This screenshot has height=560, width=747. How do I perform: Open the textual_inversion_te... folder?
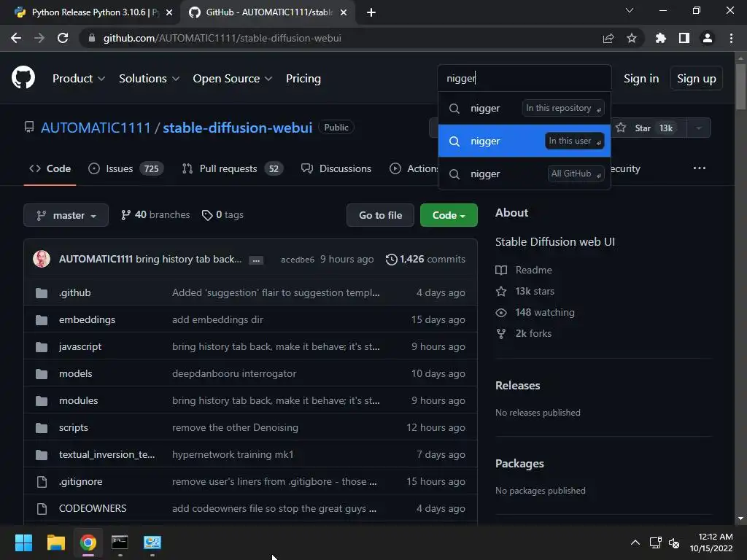(x=107, y=454)
